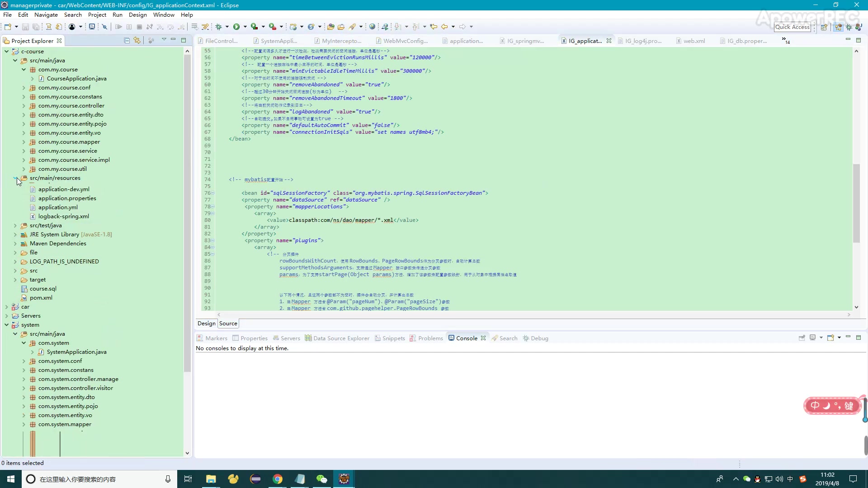Fold the plugins property at line 83
The height and width of the screenshot is (488, 868).
tap(213, 240)
